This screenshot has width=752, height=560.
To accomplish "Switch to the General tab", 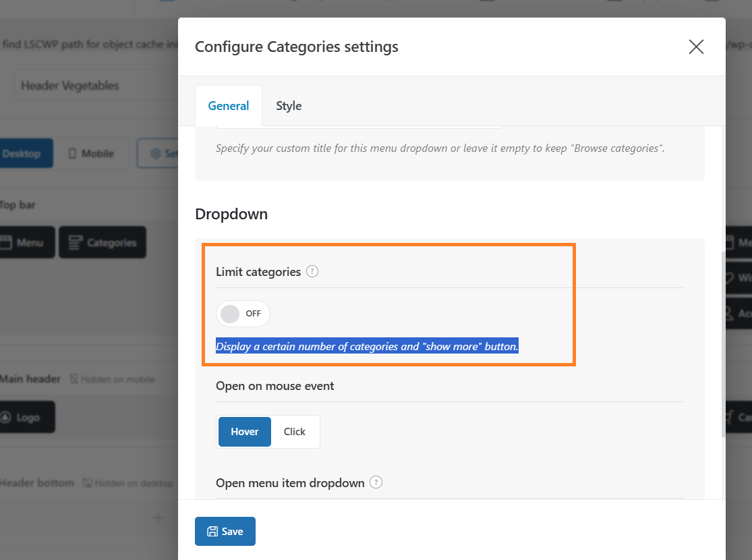I will [x=228, y=105].
